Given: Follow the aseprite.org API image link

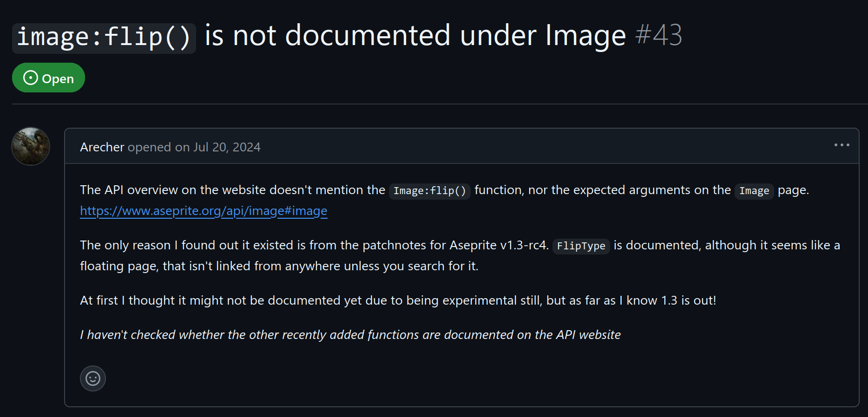Looking at the screenshot, I should click(x=204, y=211).
